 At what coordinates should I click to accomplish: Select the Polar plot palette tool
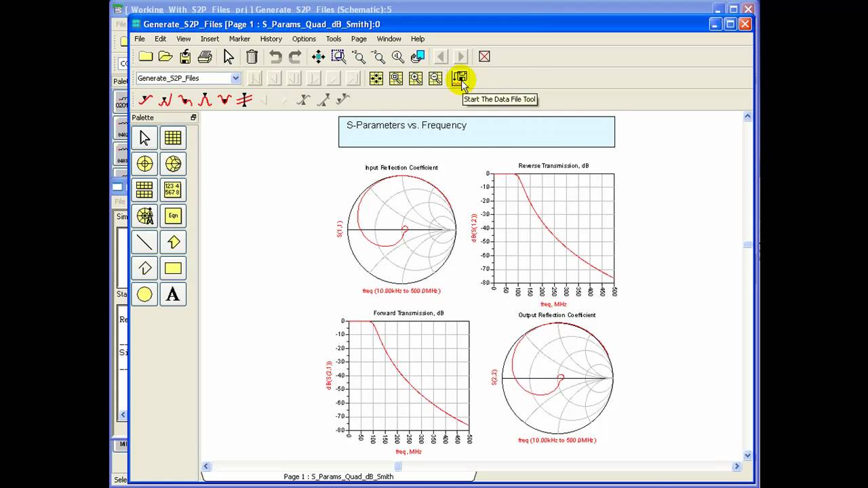pyautogui.click(x=144, y=163)
